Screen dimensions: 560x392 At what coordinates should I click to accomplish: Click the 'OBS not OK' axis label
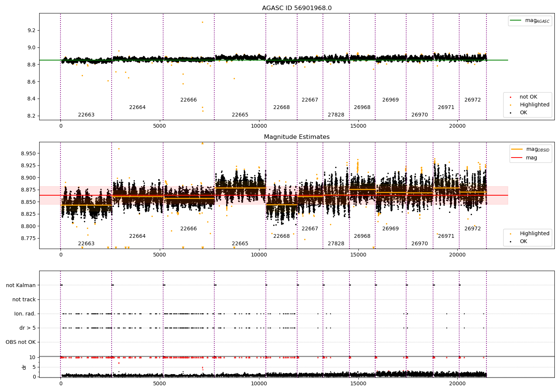coord(21,342)
